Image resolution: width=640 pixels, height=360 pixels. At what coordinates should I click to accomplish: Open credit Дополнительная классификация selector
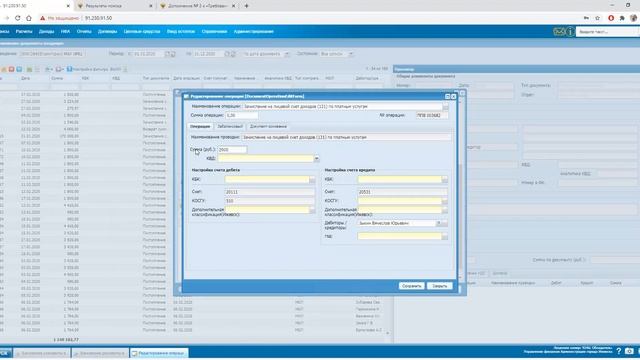click(445, 210)
